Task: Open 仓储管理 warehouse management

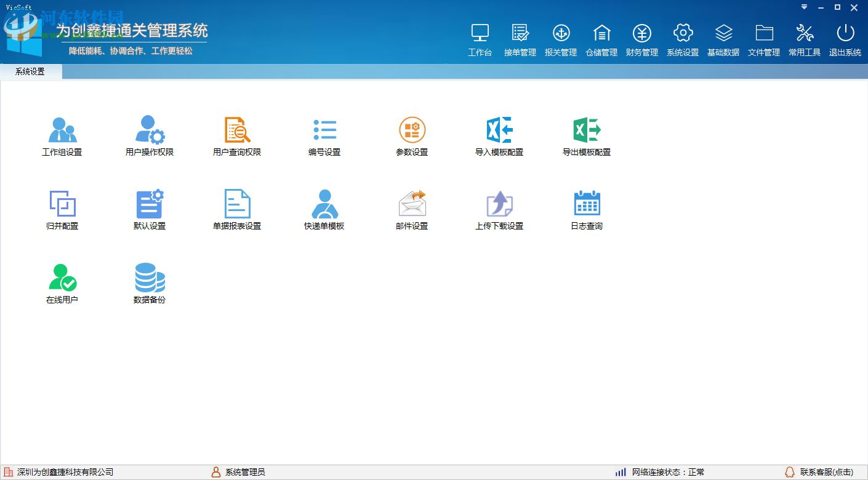Action: (x=601, y=41)
